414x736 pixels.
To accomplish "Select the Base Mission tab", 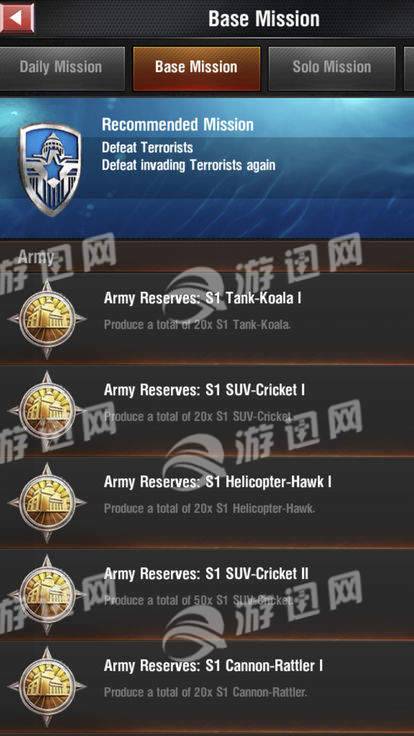I will 196,68.
